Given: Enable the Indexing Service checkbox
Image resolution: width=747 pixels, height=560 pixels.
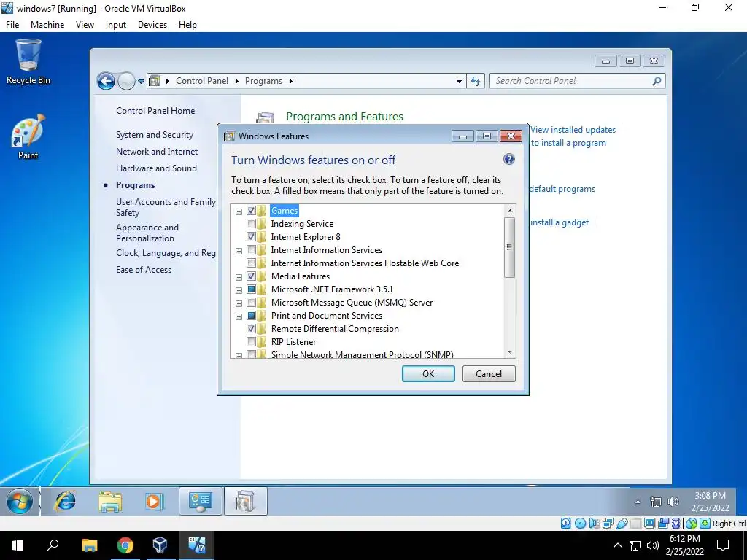Looking at the screenshot, I should point(251,224).
